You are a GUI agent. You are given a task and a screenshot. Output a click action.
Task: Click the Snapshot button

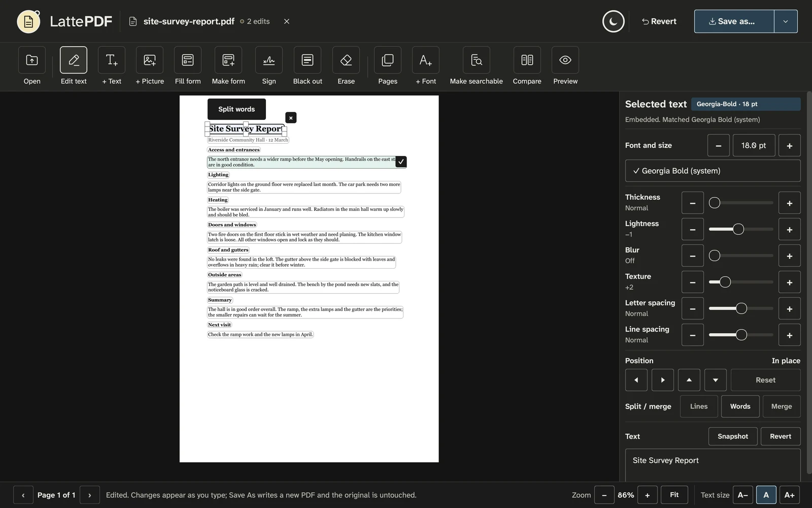click(x=733, y=436)
